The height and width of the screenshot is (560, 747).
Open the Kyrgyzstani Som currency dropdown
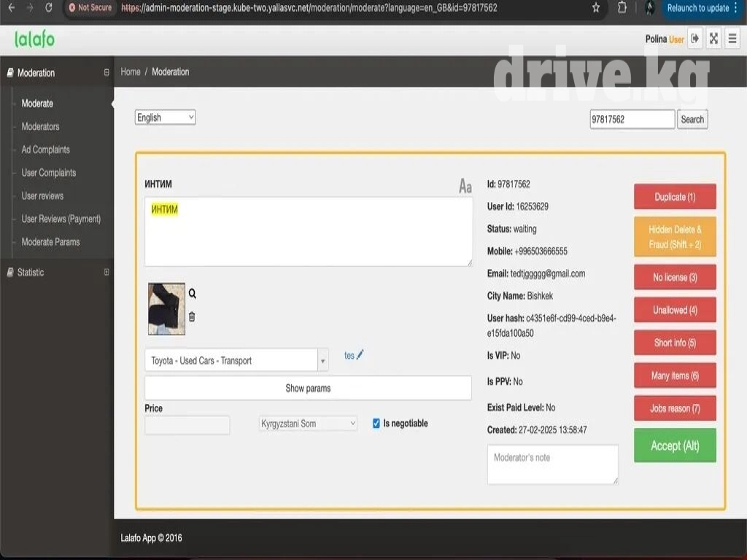[308, 424]
